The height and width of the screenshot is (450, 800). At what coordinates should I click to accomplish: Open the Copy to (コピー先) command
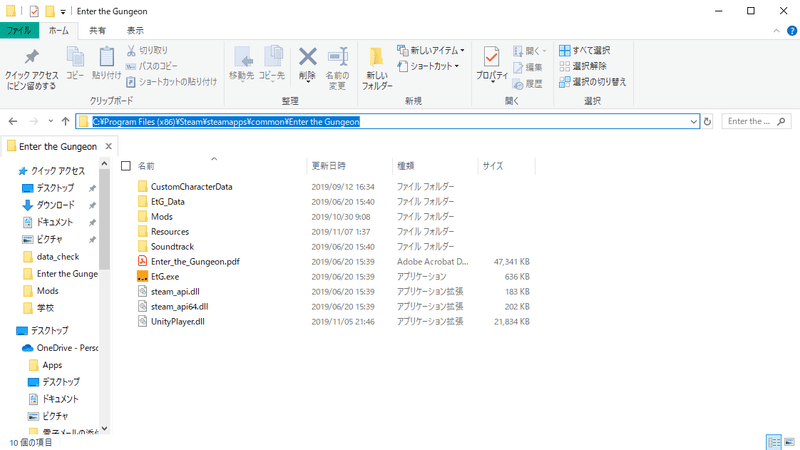coord(272,63)
